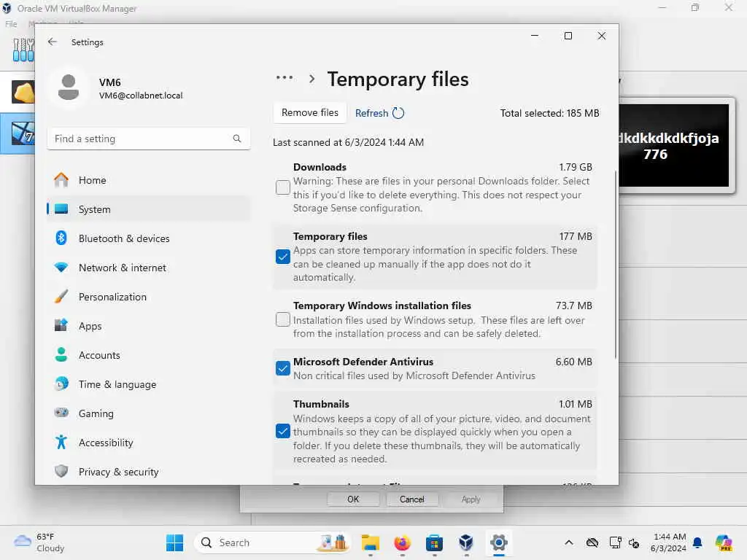The image size is (747, 560).
Task: Click the Accounts person icon in sidebar
Action: pos(61,354)
